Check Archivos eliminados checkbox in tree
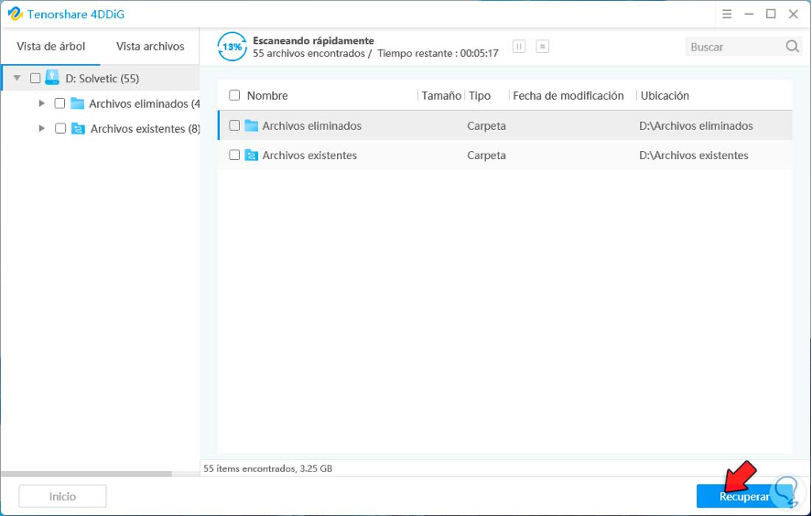Image resolution: width=812 pixels, height=516 pixels. coord(60,103)
